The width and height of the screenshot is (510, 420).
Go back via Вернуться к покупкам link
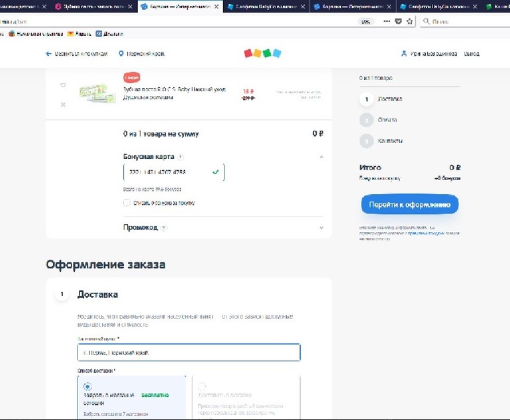tap(77, 54)
